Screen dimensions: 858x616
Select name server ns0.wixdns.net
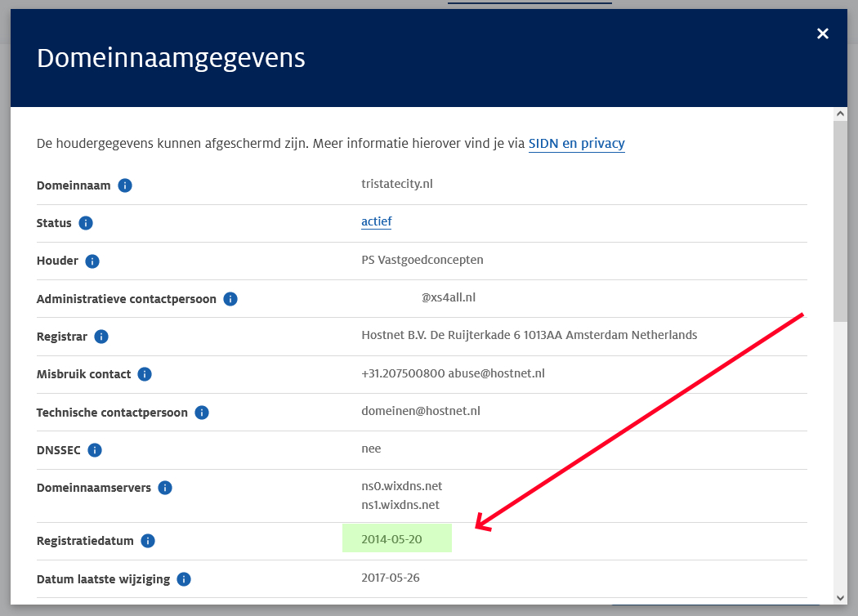(402, 486)
